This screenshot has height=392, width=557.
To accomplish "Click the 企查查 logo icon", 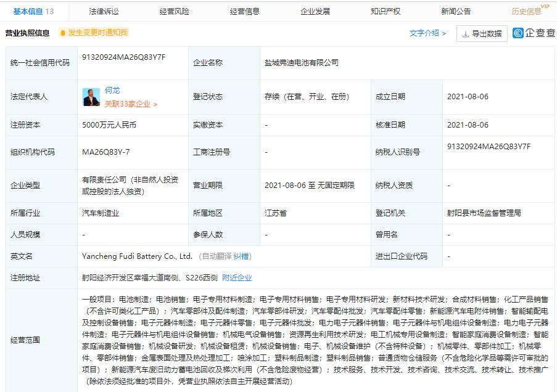I will (x=519, y=34).
